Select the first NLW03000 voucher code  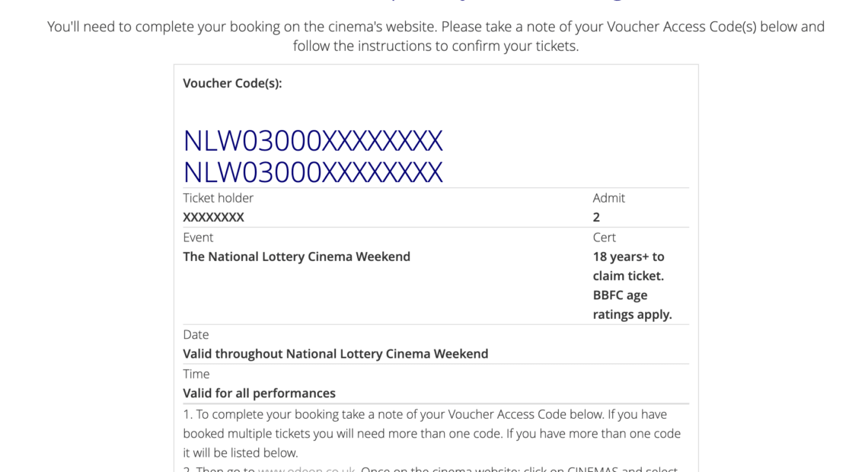[x=313, y=141]
